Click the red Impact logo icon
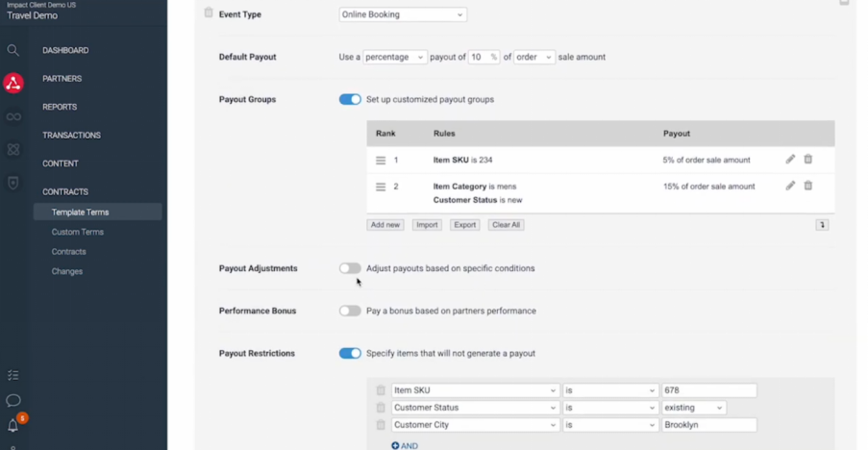Image resolution: width=868 pixels, height=450 pixels. pyautogui.click(x=13, y=84)
